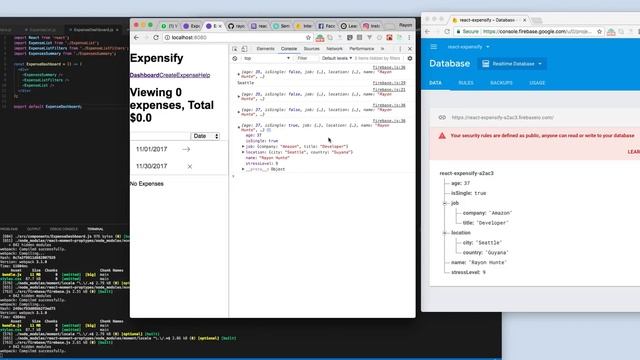Open the console settings gear
Image resolution: width=640 pixels, height=360 pixels.
(410, 58)
